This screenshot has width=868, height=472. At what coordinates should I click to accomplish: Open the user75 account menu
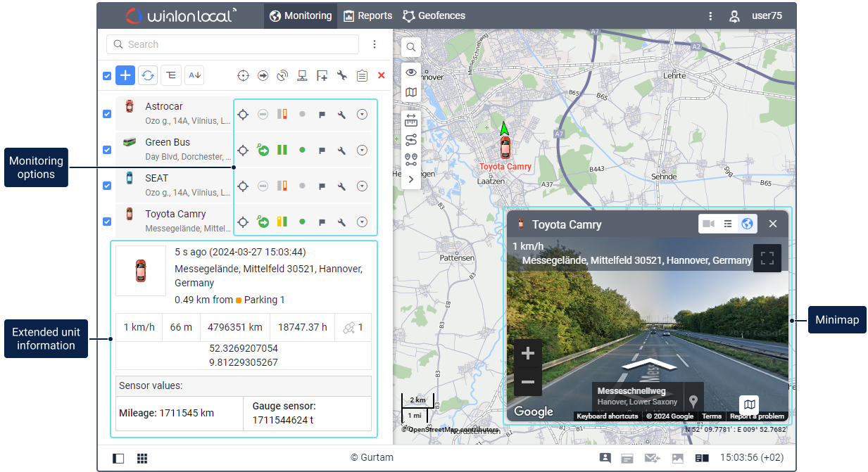pyautogui.click(x=755, y=15)
